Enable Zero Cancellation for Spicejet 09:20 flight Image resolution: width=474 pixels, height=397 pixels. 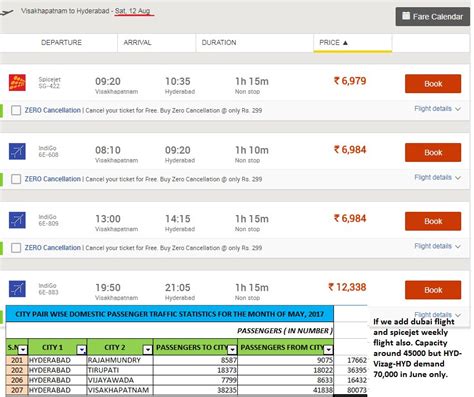coord(16,110)
